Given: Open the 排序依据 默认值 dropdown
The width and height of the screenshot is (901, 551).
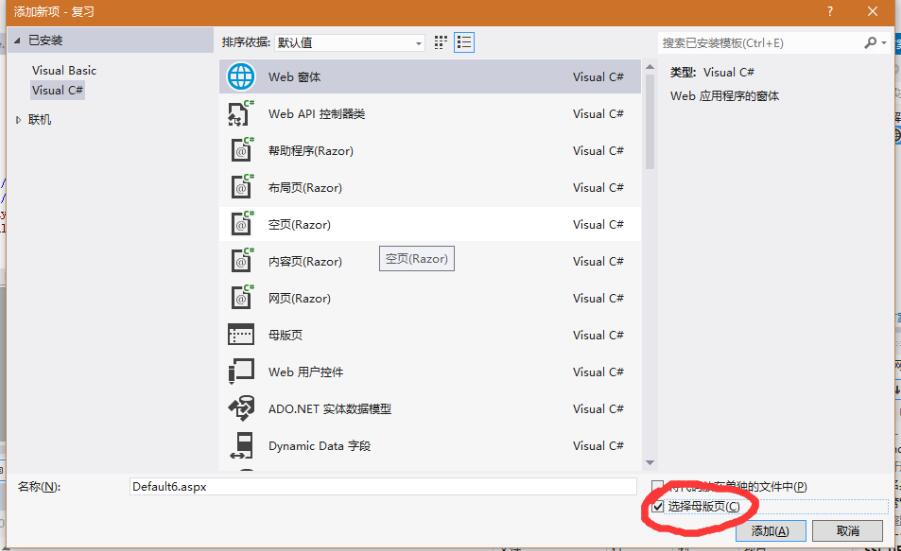Looking at the screenshot, I should (349, 43).
